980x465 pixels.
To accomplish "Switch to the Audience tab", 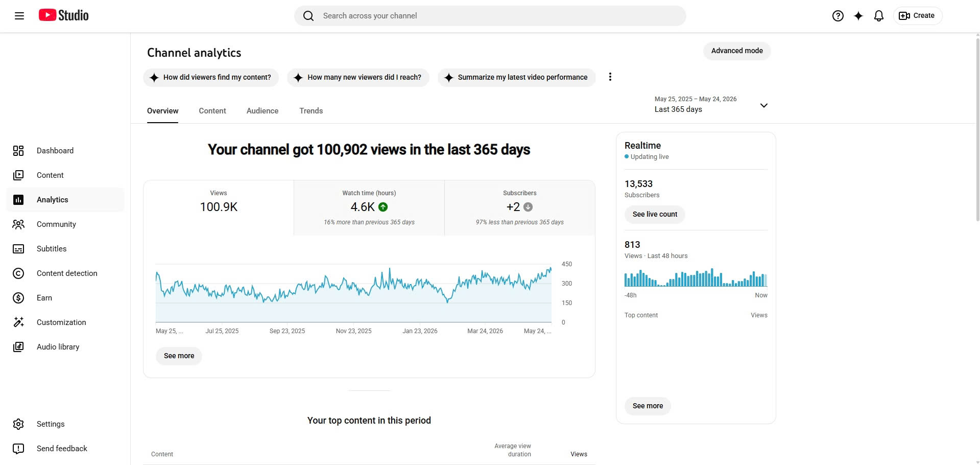I will [262, 111].
